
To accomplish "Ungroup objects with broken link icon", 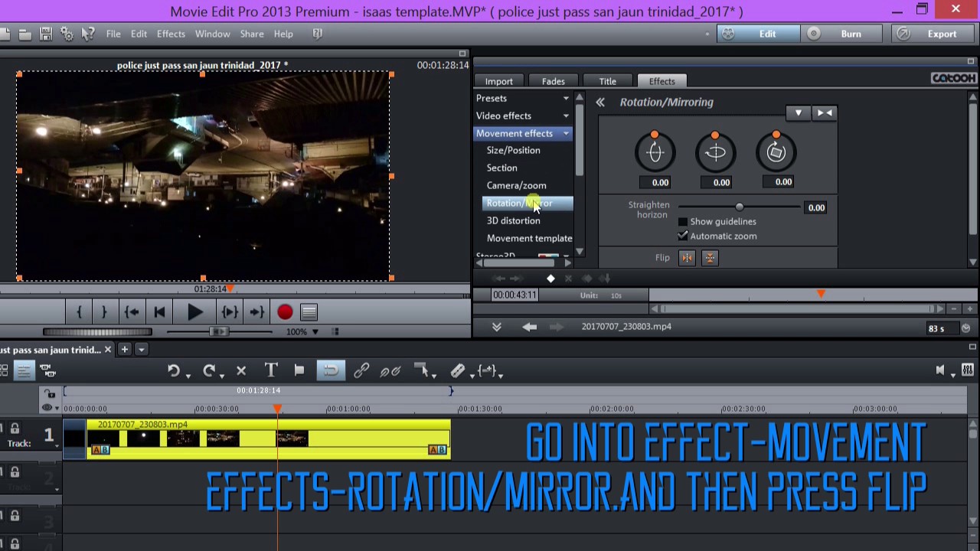I will pos(390,371).
